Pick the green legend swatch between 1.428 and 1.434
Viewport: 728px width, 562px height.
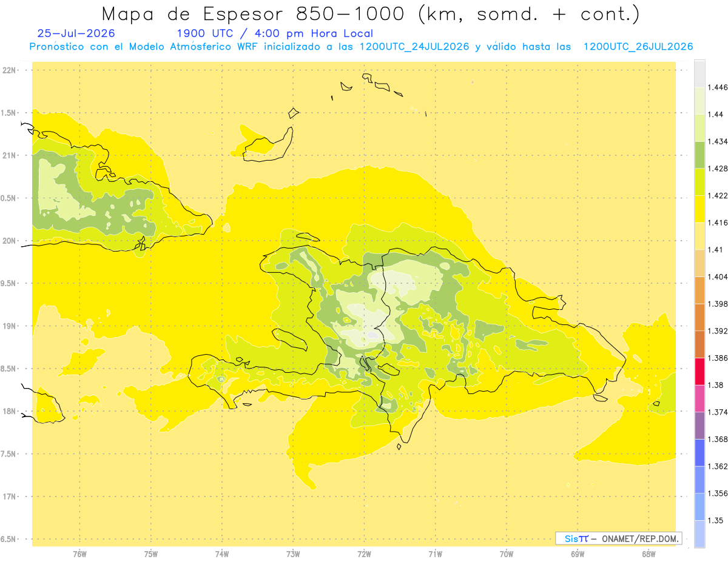point(699,155)
